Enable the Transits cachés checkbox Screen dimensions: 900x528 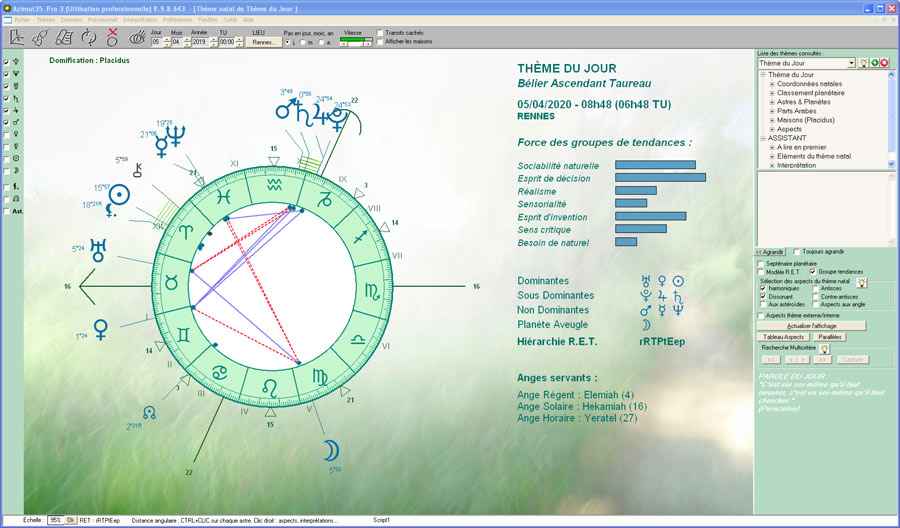tap(380, 32)
